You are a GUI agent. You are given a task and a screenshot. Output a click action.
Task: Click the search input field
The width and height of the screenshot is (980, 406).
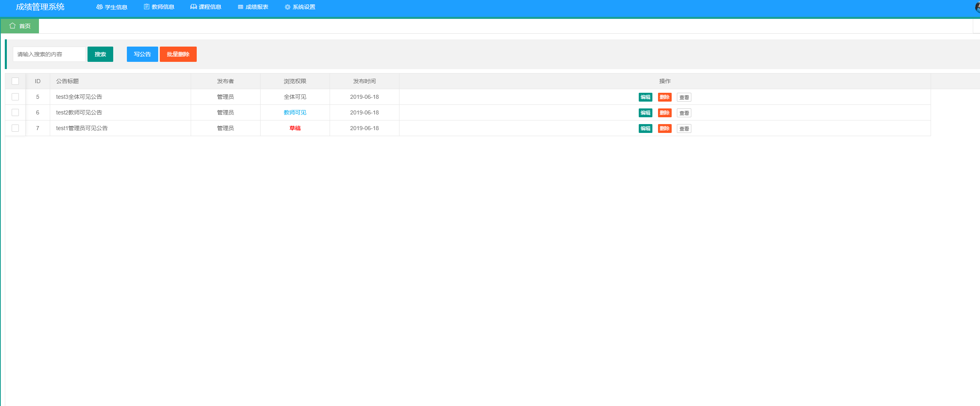pyautogui.click(x=49, y=54)
